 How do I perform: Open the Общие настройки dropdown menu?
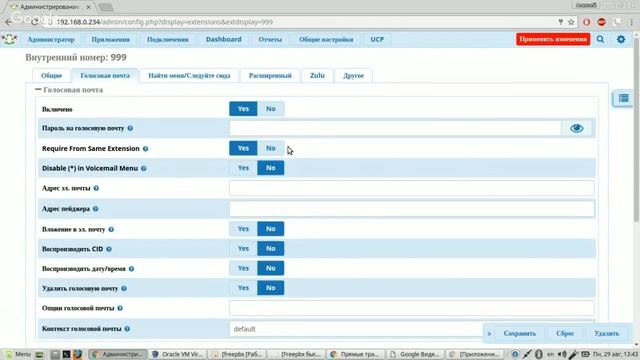326,40
